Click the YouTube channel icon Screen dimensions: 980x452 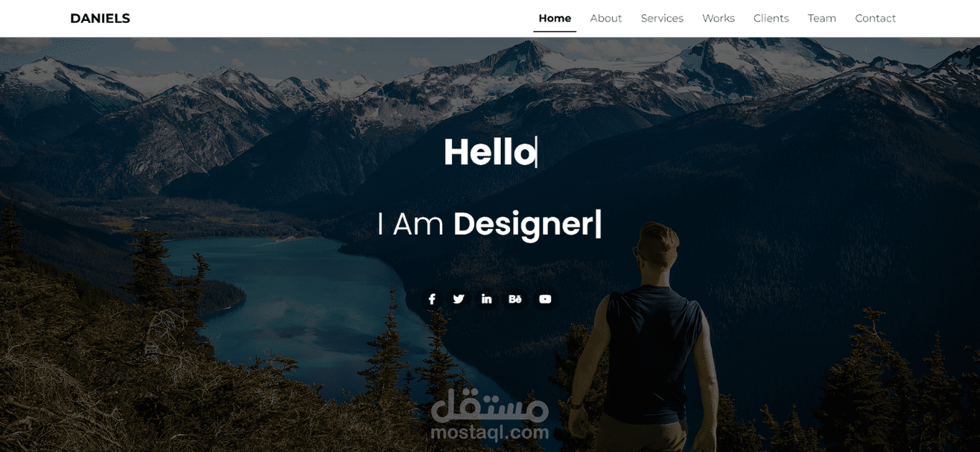click(545, 299)
